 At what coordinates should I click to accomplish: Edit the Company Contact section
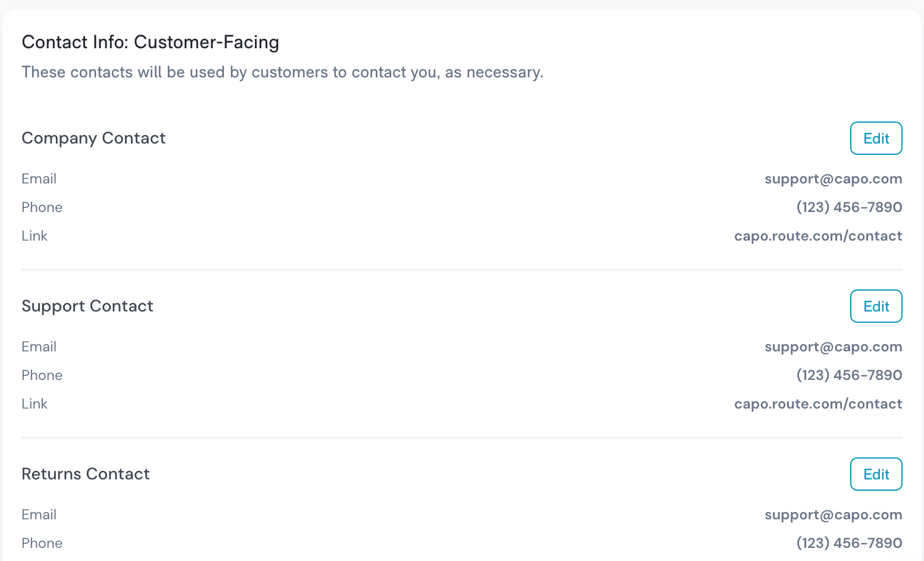(876, 138)
